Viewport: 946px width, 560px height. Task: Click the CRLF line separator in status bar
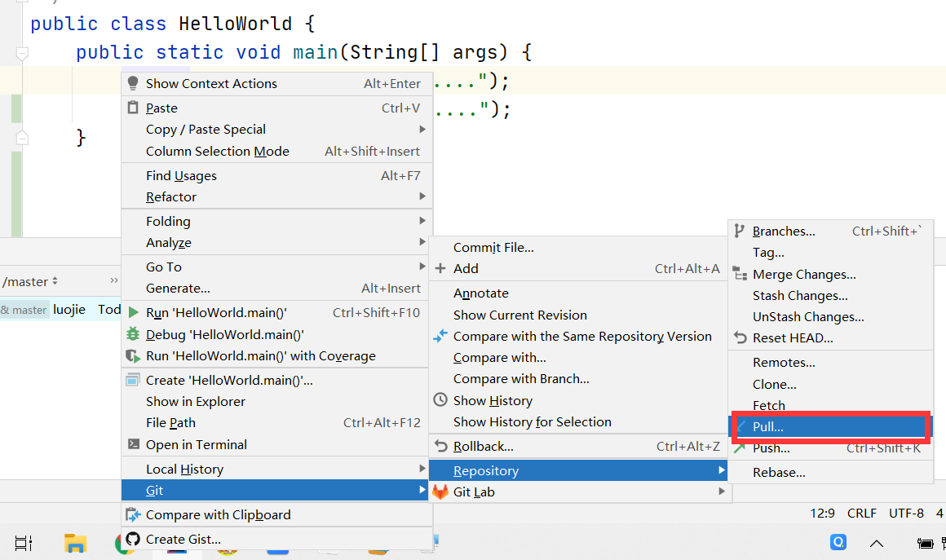[861, 514]
